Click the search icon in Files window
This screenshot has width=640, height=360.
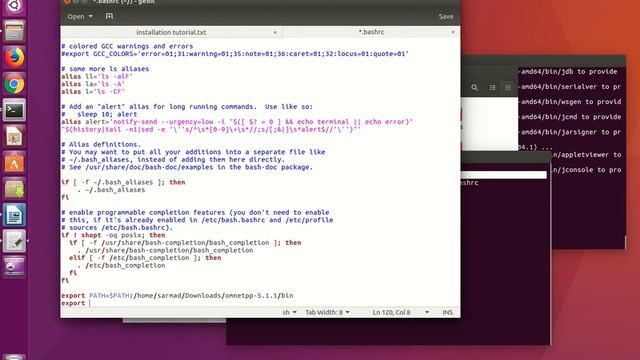[474, 87]
